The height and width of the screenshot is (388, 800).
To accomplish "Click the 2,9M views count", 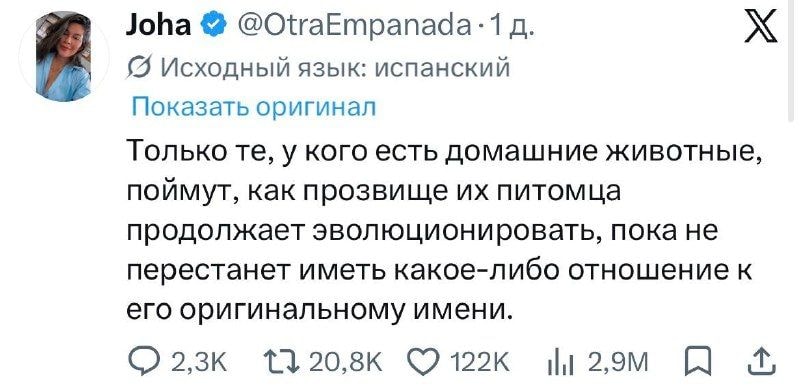I will (x=618, y=364).
